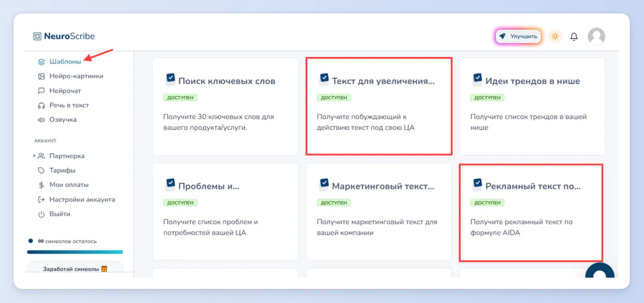Screen dimensions: 644x303
Task: Click the rocket Улучшить button
Action: pyautogui.click(x=518, y=36)
